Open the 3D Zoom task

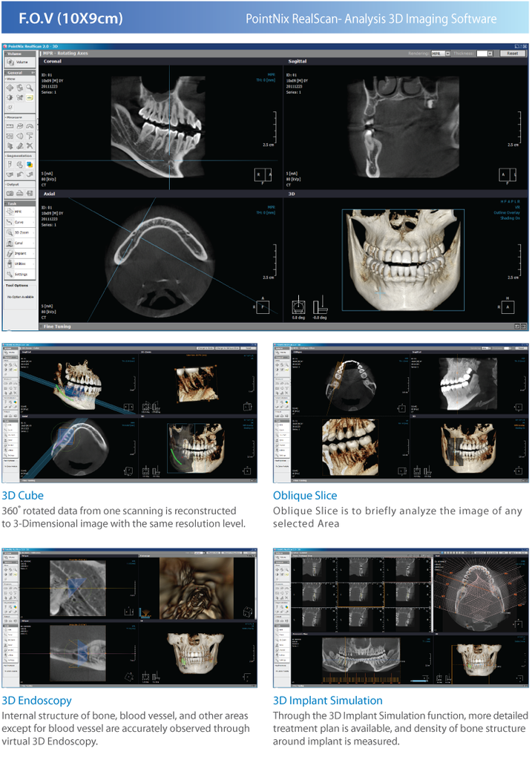19,232
